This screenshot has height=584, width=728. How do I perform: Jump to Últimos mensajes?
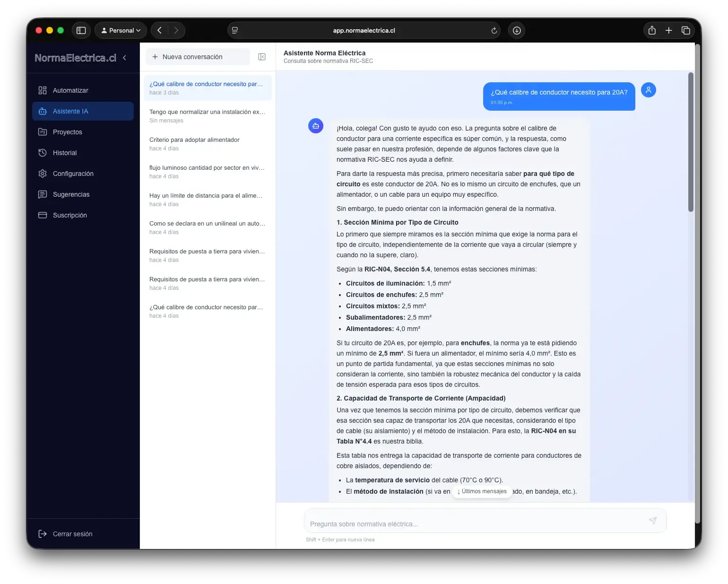[x=482, y=491]
